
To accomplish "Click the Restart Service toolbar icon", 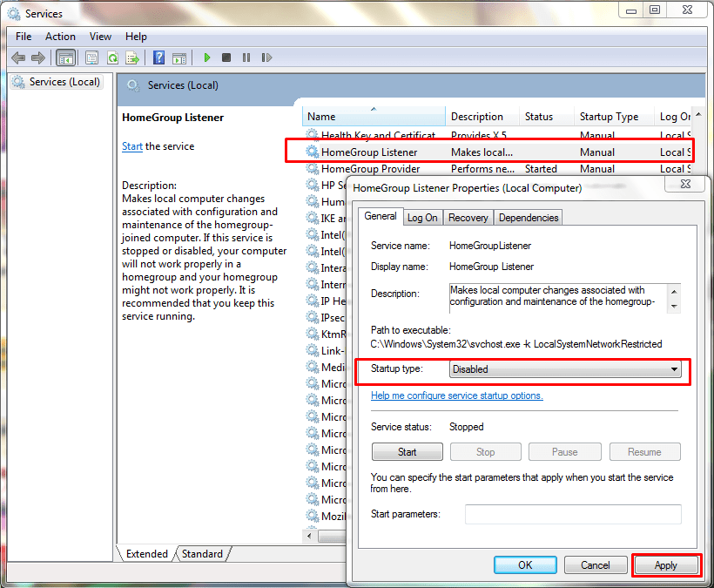I will click(x=266, y=57).
